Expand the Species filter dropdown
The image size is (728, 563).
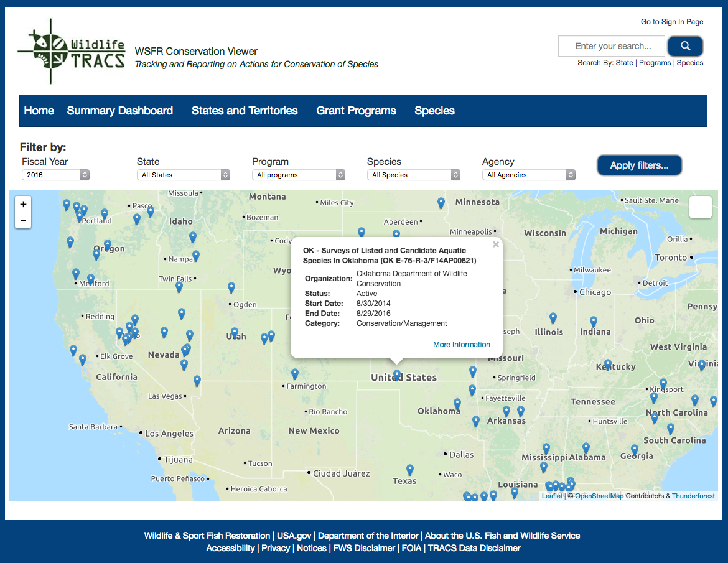(414, 175)
